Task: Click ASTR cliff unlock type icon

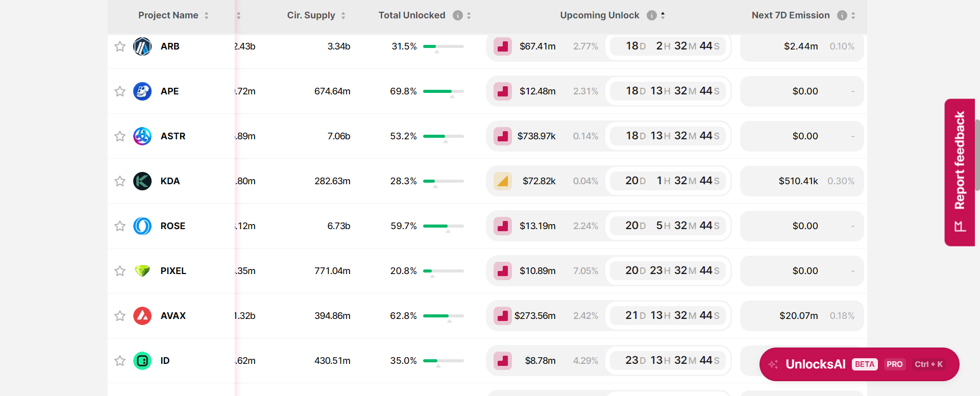Action: (503, 136)
